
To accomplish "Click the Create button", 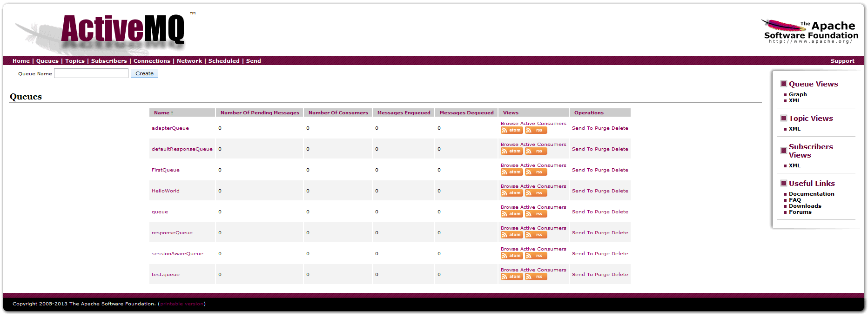I will pos(144,73).
